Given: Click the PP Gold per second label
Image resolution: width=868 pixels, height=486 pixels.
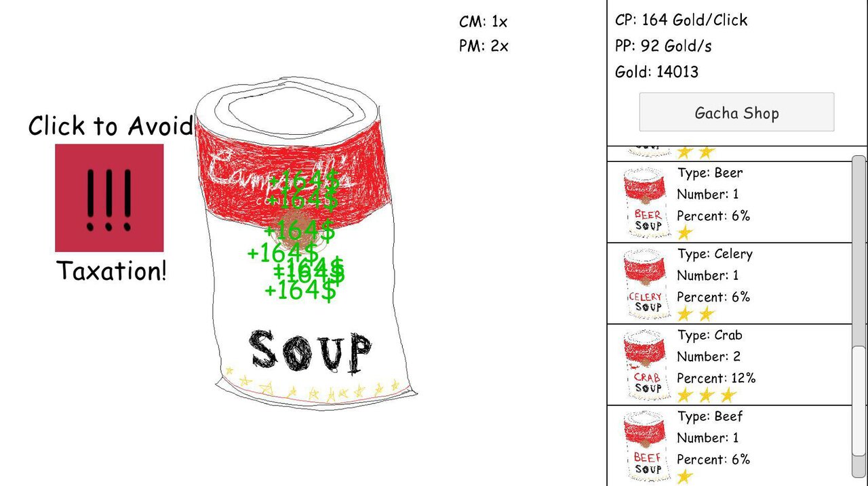Looking at the screenshot, I should pyautogui.click(x=663, y=46).
